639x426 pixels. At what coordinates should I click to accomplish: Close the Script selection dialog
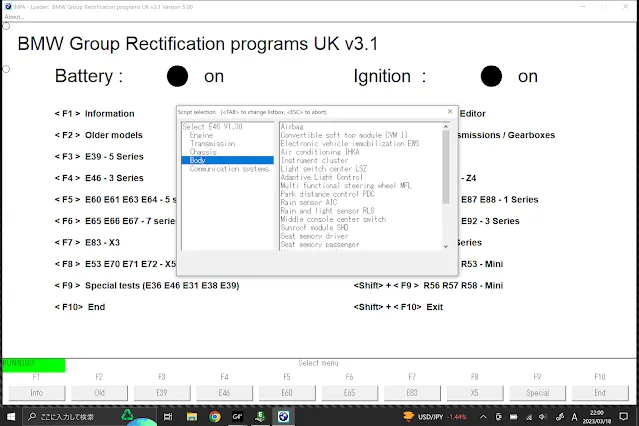coord(450,111)
